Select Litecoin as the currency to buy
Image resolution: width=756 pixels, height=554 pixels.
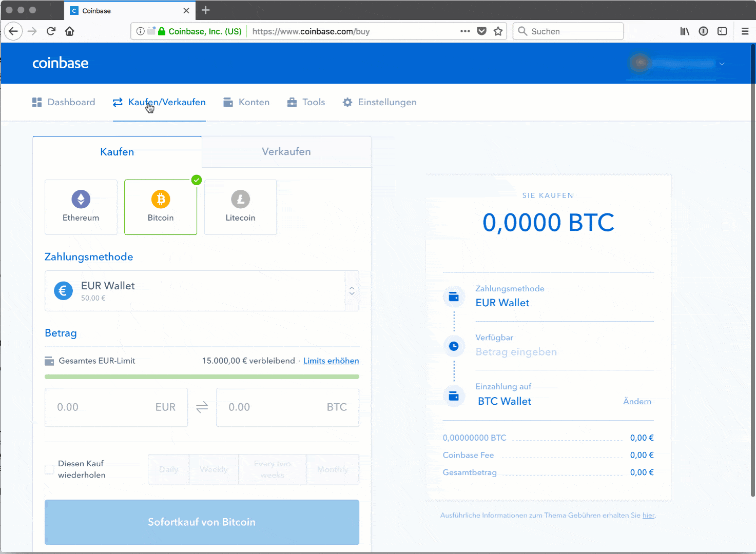pyautogui.click(x=240, y=207)
